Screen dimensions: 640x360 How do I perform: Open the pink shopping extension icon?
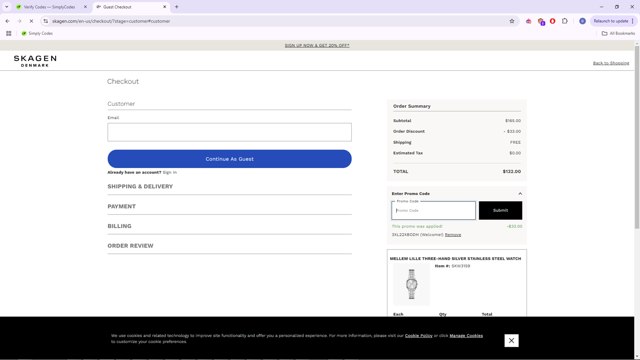[529, 21]
